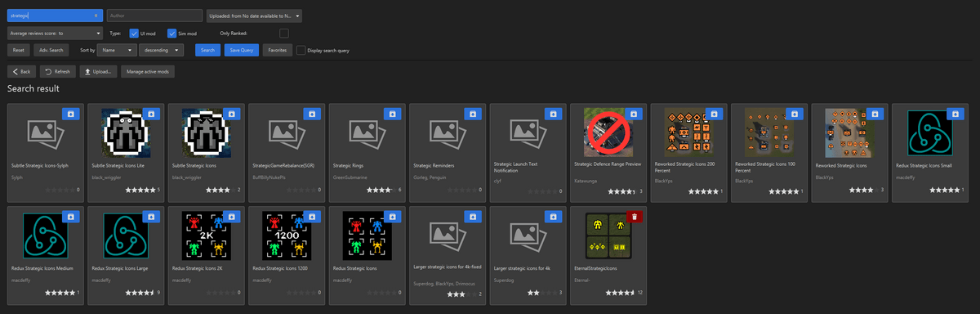980x314 pixels.
Task: Uncheck the UI mod type checkbox
Action: (134, 34)
